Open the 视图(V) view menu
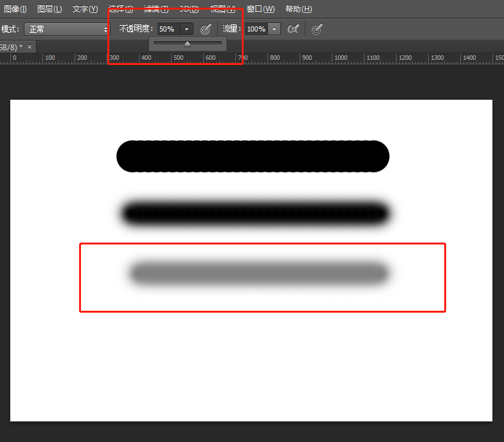504x442 pixels. coord(222,9)
